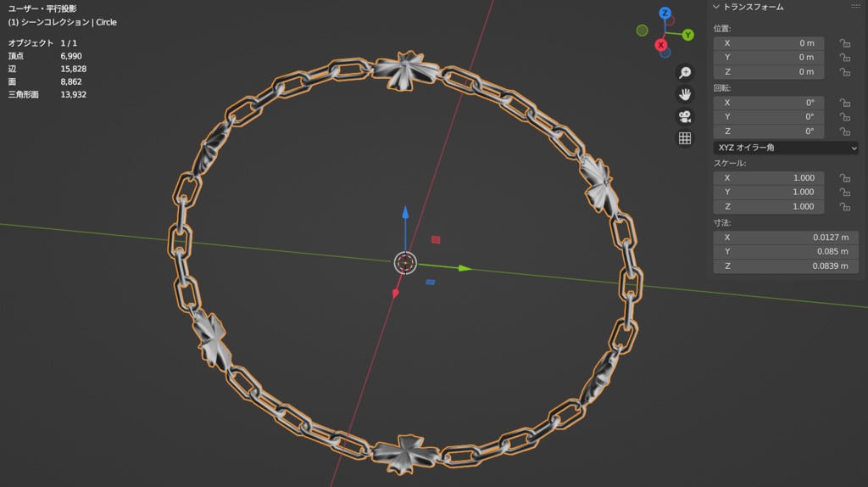The height and width of the screenshot is (487, 868).
Task: Click the panel drag dots icon
Action: tap(855, 7)
